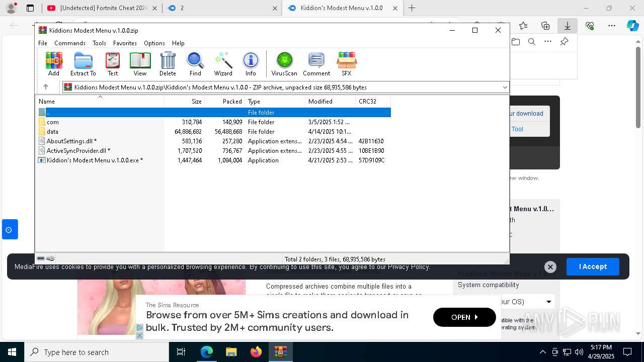Open the blue feedback widget on page left
The image size is (644, 362).
(x=9, y=229)
